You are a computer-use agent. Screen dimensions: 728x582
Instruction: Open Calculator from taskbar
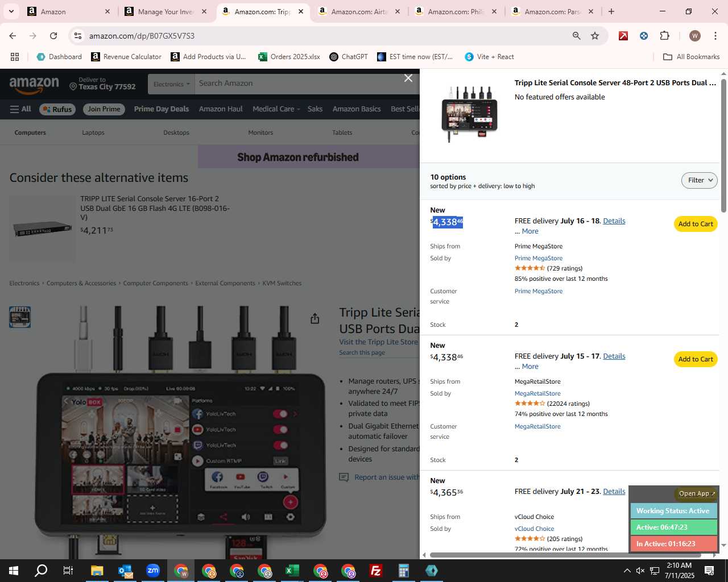(x=404, y=571)
